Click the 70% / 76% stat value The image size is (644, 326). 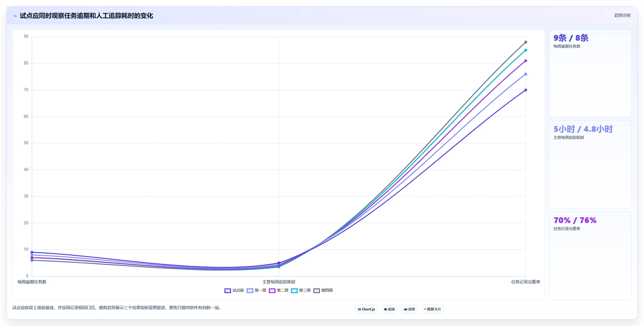click(575, 221)
